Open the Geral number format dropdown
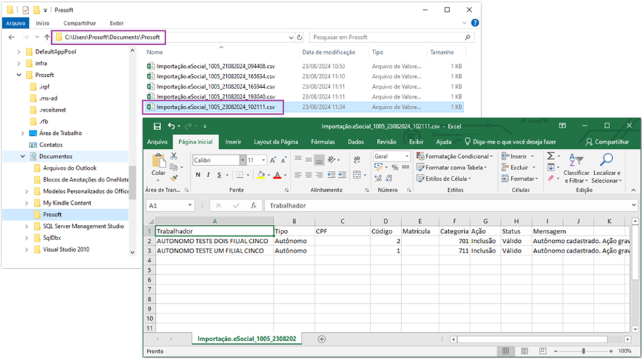The image size is (644, 362). click(407, 156)
